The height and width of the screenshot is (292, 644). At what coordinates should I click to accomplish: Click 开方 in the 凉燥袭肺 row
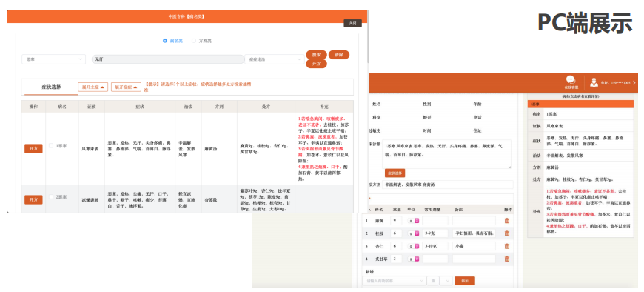coord(33,199)
